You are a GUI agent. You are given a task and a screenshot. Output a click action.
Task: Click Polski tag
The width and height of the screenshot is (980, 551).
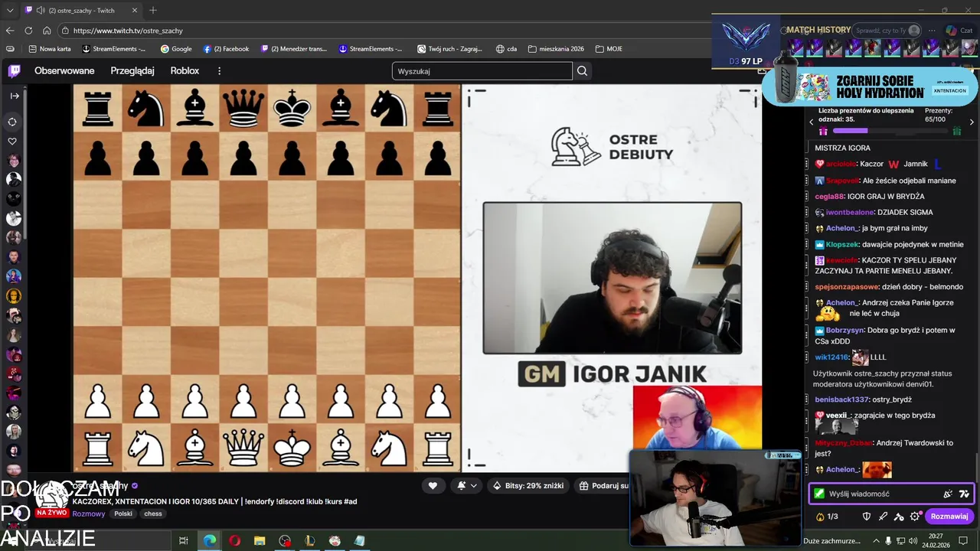pyautogui.click(x=123, y=514)
